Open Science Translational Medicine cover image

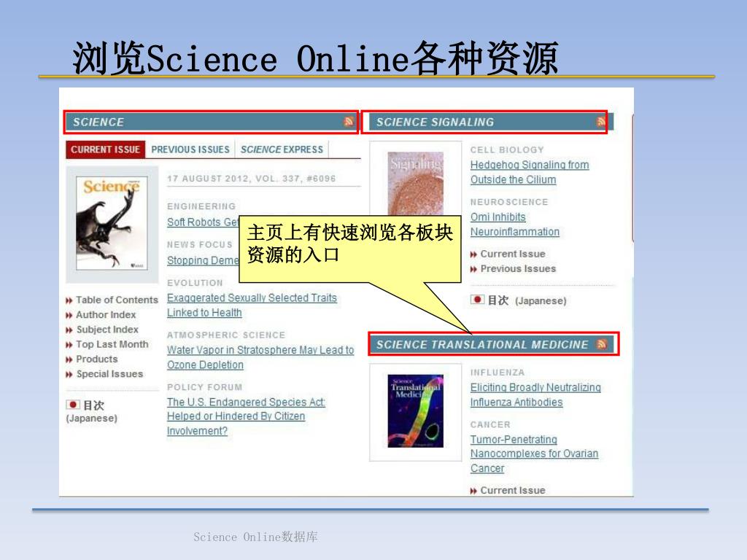pos(415,411)
